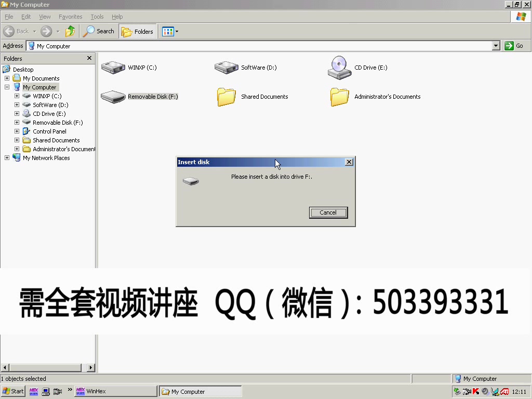Launch WinHex from the quick launch bar
Image resolution: width=532 pixels, height=399 pixels.
pyautogui.click(x=34, y=391)
